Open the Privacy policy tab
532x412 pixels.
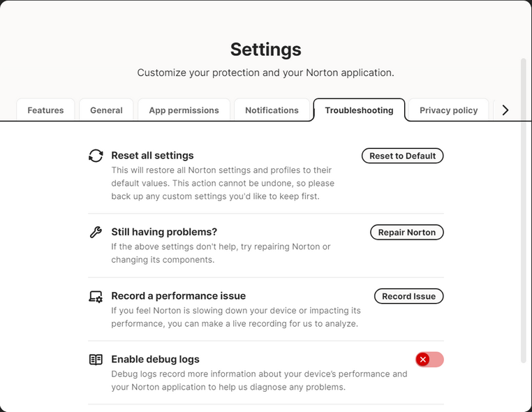point(448,110)
